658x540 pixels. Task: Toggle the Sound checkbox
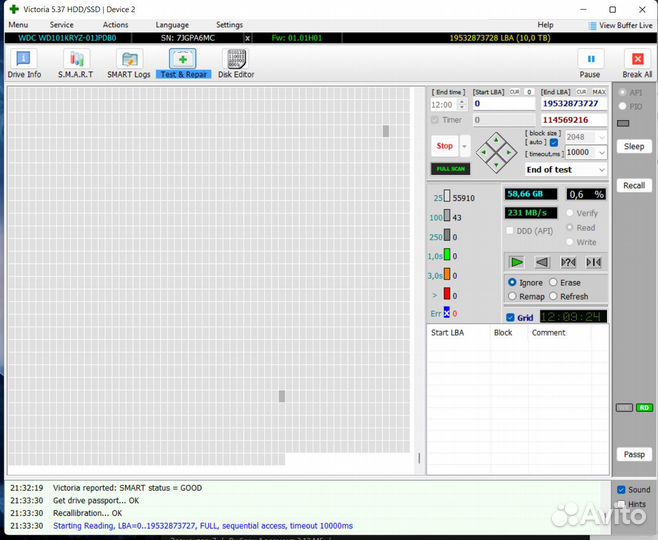(x=621, y=490)
